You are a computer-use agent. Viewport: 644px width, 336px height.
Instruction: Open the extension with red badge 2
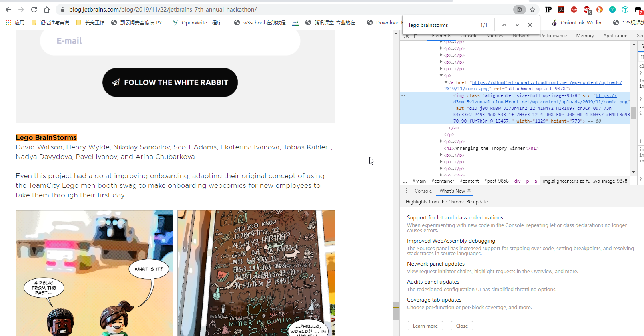(x=639, y=10)
